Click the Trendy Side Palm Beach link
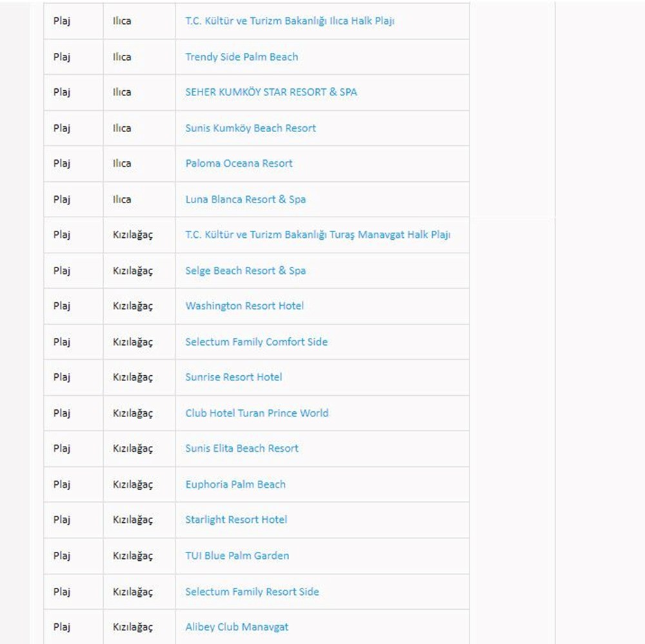The image size is (645, 644). point(241,57)
